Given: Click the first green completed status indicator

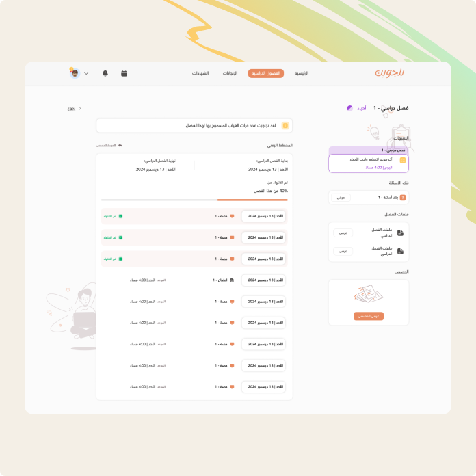Looking at the screenshot, I should click(x=120, y=216).
